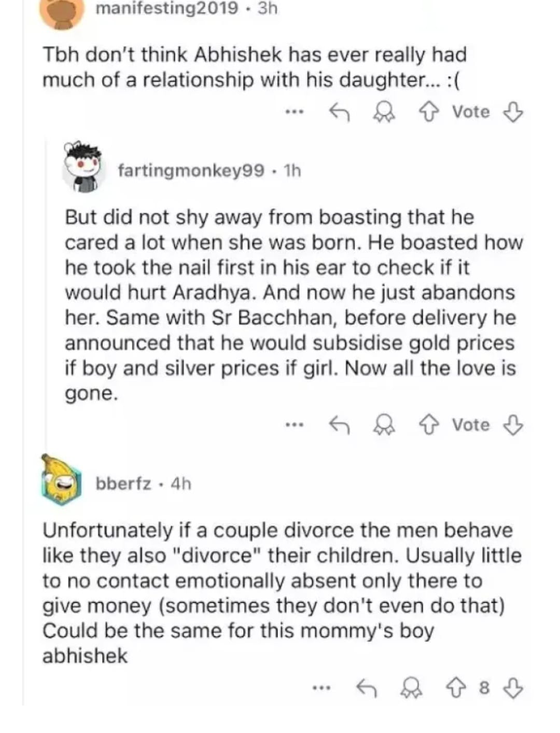Click fartingmonkey99's snoo avatar
560x733 pixels.
tap(83, 167)
